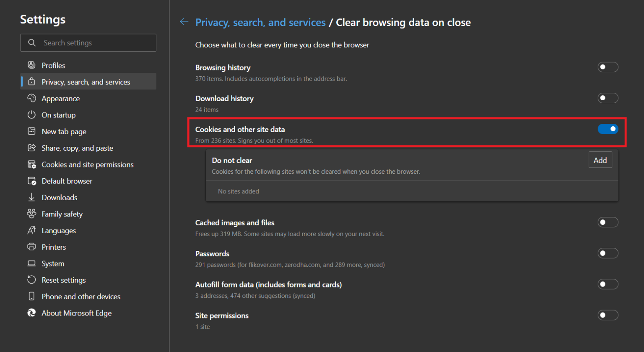This screenshot has width=644, height=352.
Task: Open System settings via the monitor icon
Action: (x=31, y=263)
